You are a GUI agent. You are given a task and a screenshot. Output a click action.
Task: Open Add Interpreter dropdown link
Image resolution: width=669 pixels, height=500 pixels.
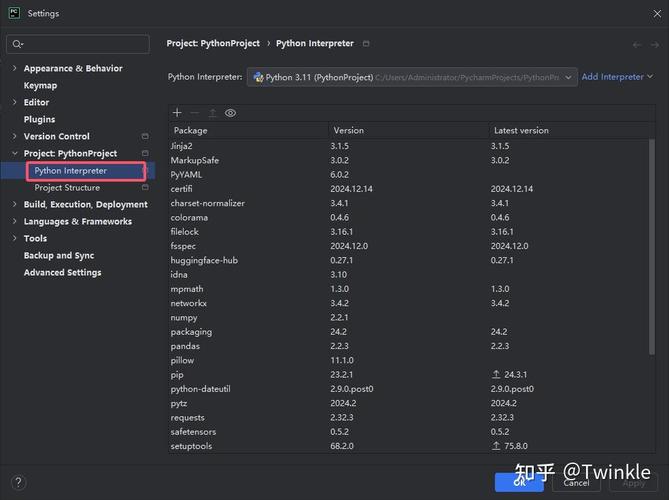(x=617, y=77)
